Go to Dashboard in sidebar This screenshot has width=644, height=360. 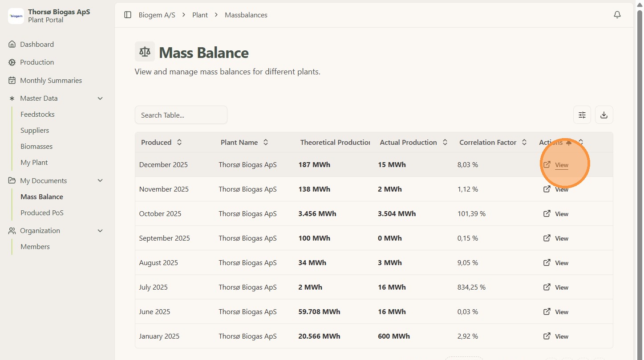click(x=36, y=45)
